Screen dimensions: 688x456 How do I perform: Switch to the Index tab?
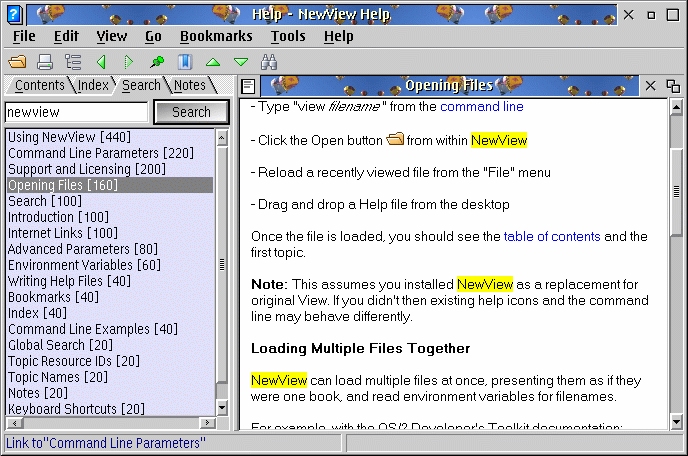(93, 85)
